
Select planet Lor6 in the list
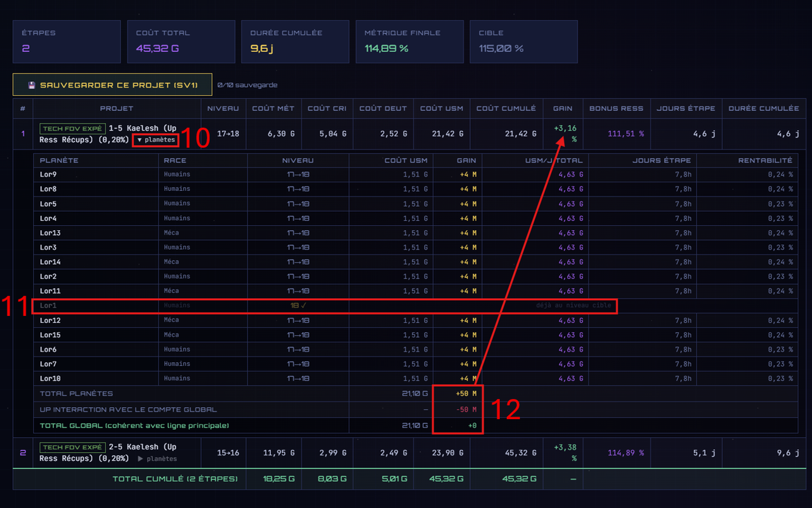pos(48,349)
